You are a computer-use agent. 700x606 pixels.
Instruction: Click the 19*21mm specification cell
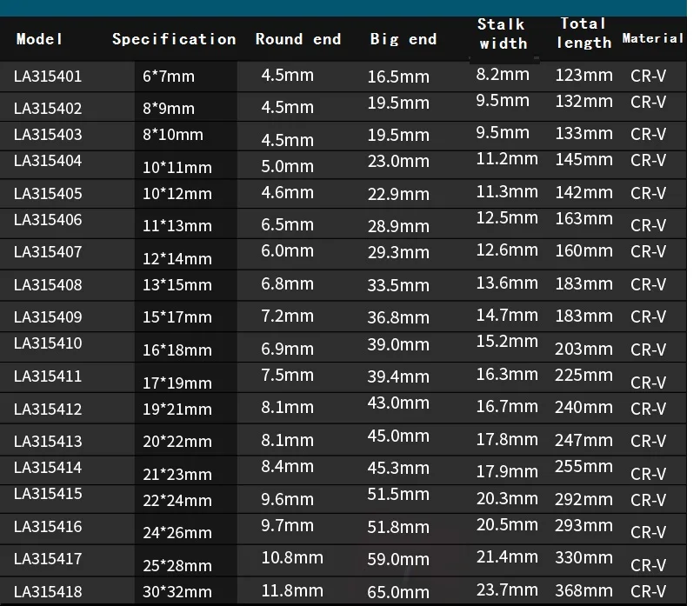(x=177, y=410)
